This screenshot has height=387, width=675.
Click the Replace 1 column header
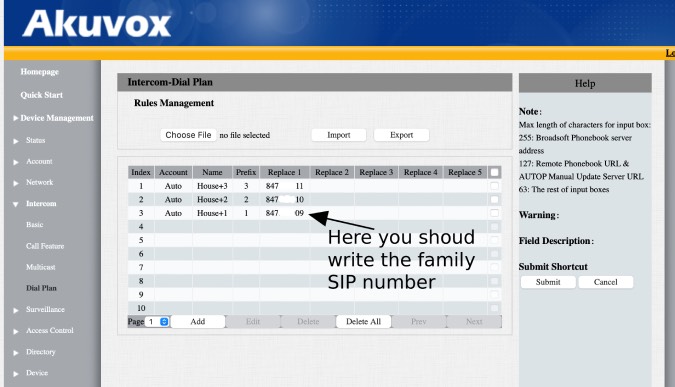(285, 173)
